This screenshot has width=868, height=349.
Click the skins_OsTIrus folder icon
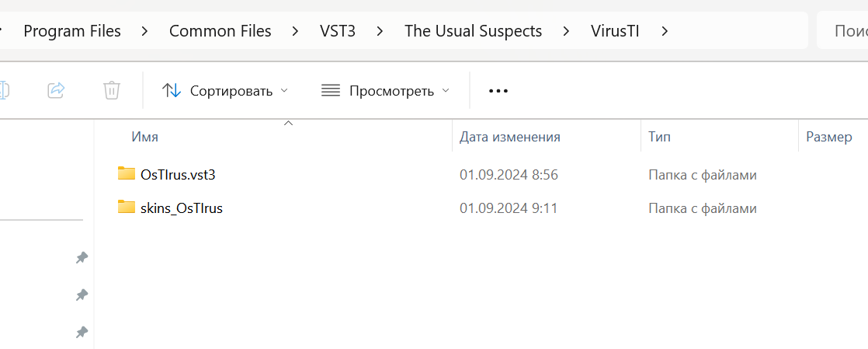click(127, 207)
